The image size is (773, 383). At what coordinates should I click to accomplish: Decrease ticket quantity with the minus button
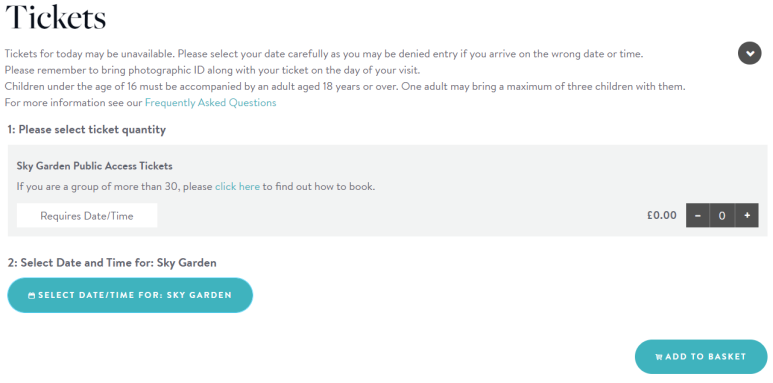698,215
